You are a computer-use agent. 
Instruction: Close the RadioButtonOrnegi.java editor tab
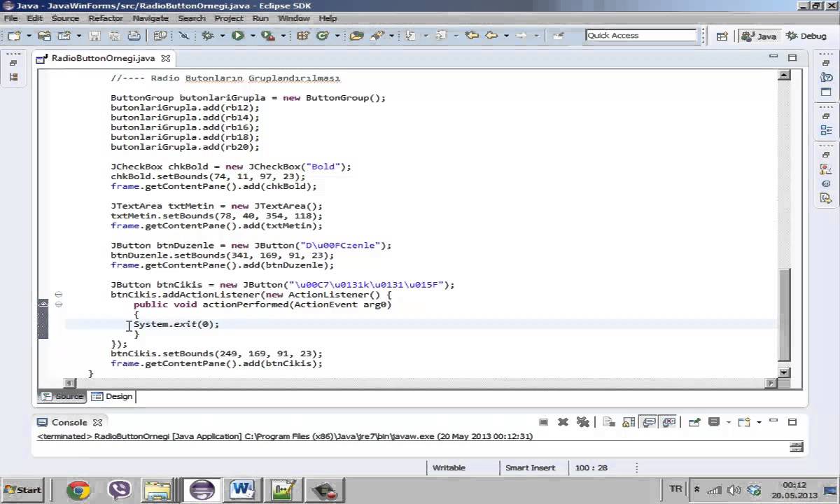tap(165, 59)
